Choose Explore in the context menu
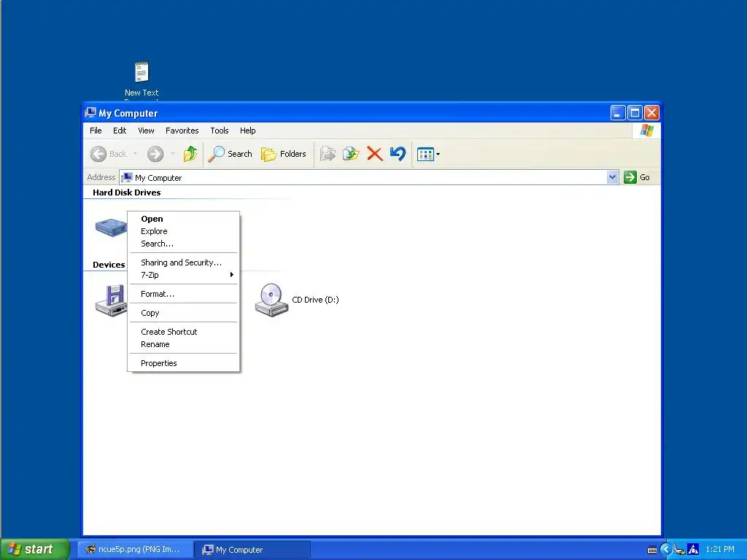The height and width of the screenshot is (560, 747). pos(183,231)
